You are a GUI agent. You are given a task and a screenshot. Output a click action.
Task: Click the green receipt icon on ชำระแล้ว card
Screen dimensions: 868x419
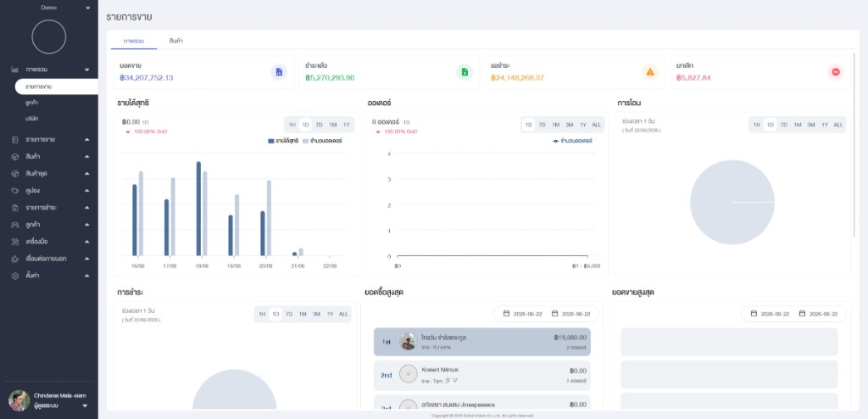point(465,72)
